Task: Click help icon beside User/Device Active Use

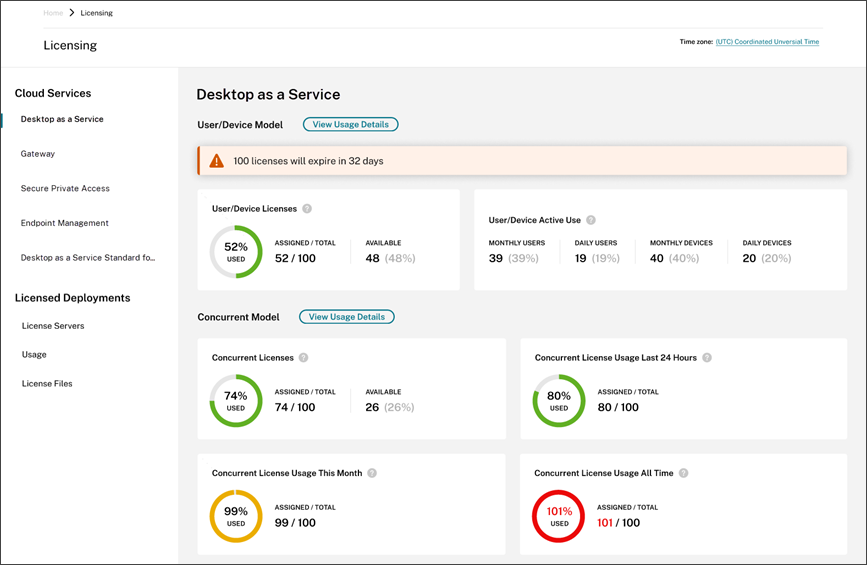Action: coord(591,220)
